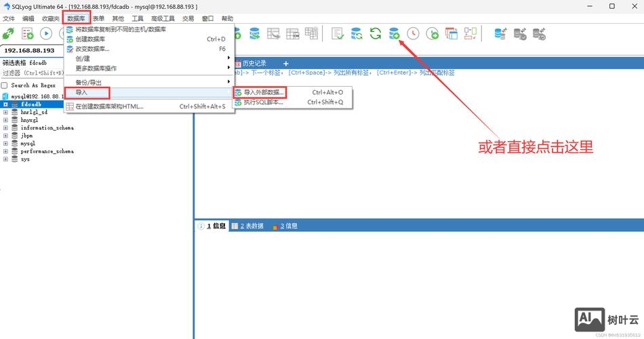Viewport: 644px width, 339px height.
Task: Click the database synchronization icon with arrows
Action: pos(501,33)
